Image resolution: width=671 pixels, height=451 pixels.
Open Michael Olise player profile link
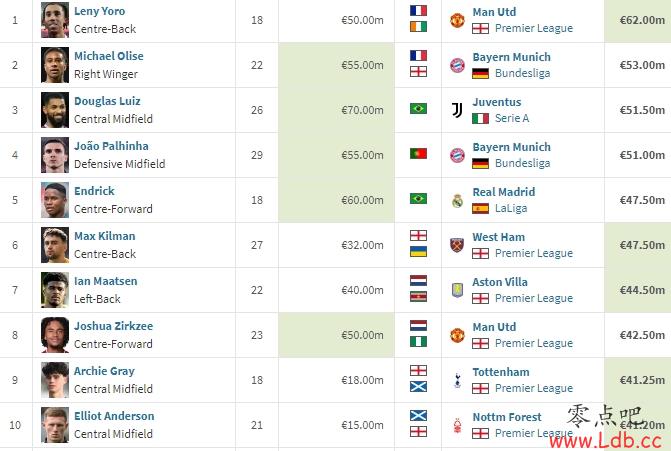(109, 56)
